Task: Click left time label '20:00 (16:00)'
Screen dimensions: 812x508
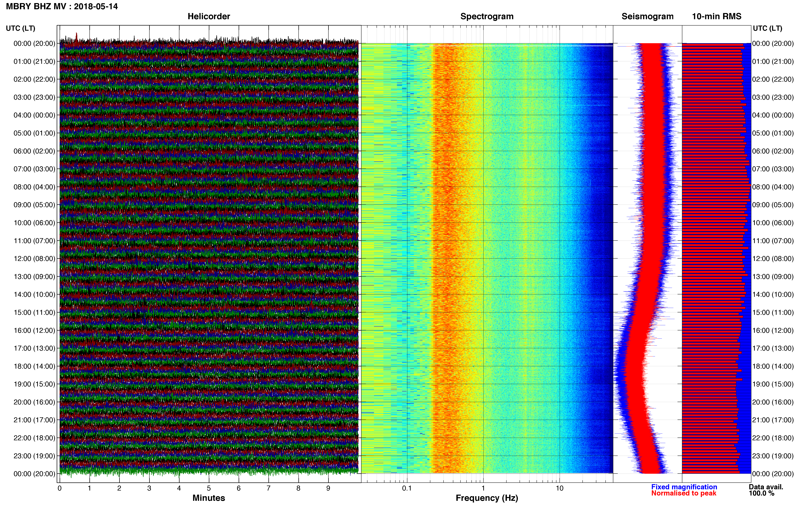Action: [34, 402]
